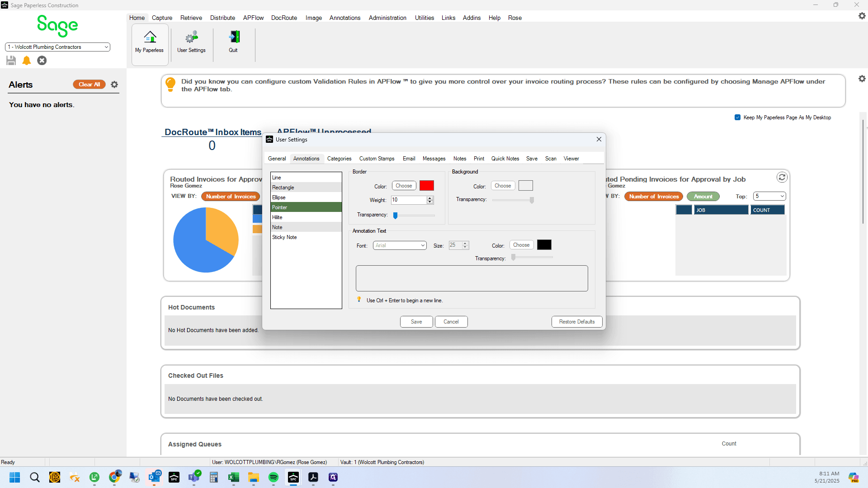Click the gear icon at top right of menu bar

(x=862, y=16)
